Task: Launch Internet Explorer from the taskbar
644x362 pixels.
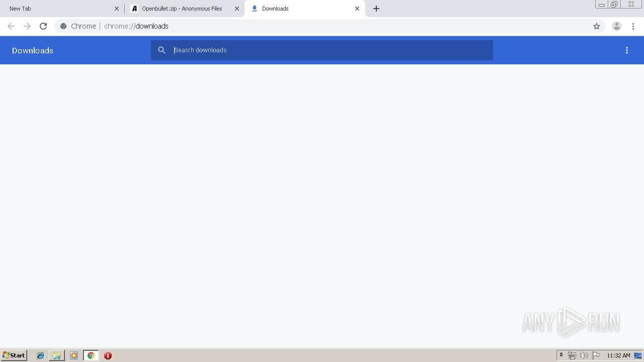Action: tap(40, 355)
